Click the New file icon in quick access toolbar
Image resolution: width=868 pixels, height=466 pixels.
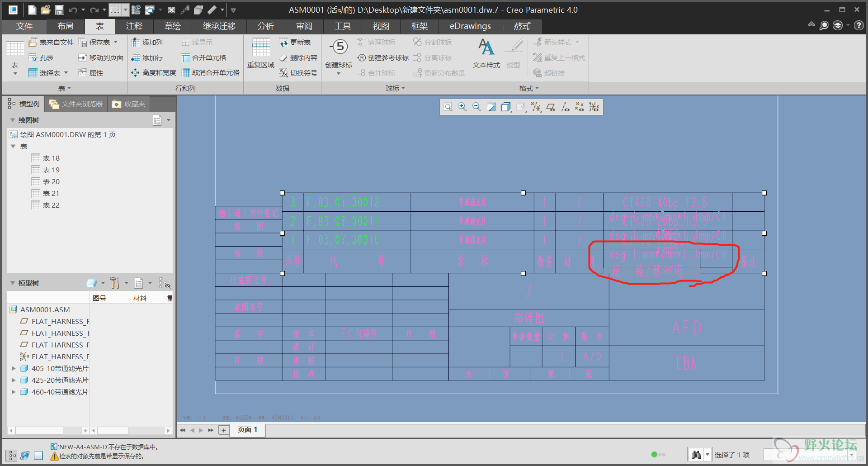coord(32,10)
